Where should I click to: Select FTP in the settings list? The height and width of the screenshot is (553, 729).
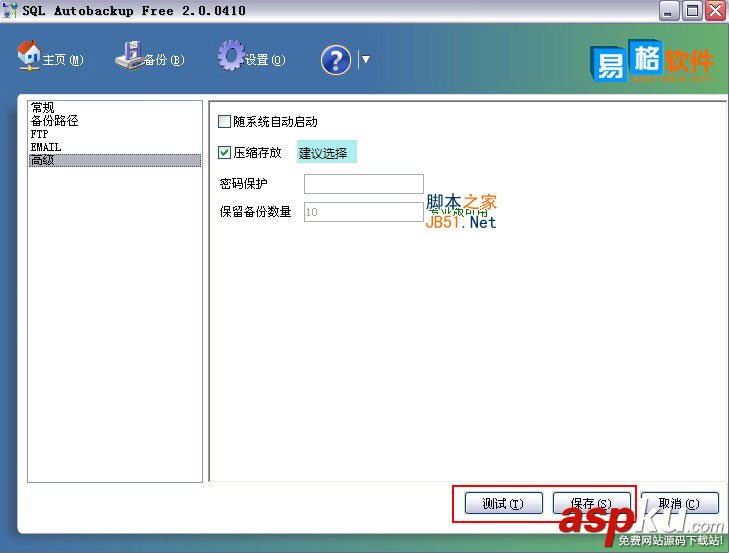[115, 134]
